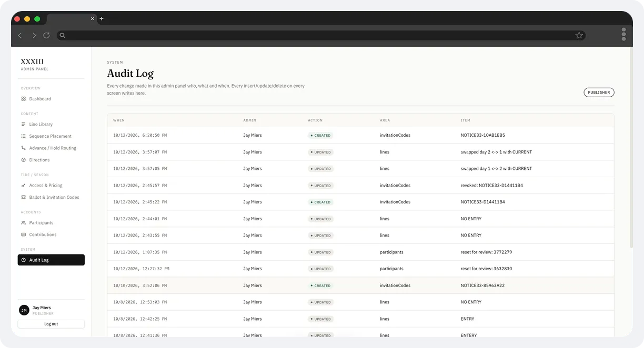The image size is (644, 348).
Task: Click the PUBLISHER badge button
Action: pos(599,93)
